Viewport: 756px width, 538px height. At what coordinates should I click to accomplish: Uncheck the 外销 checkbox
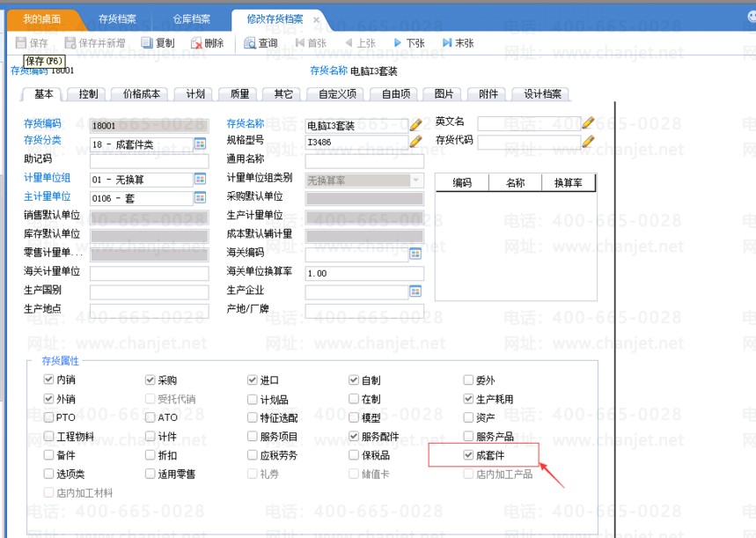pos(48,399)
